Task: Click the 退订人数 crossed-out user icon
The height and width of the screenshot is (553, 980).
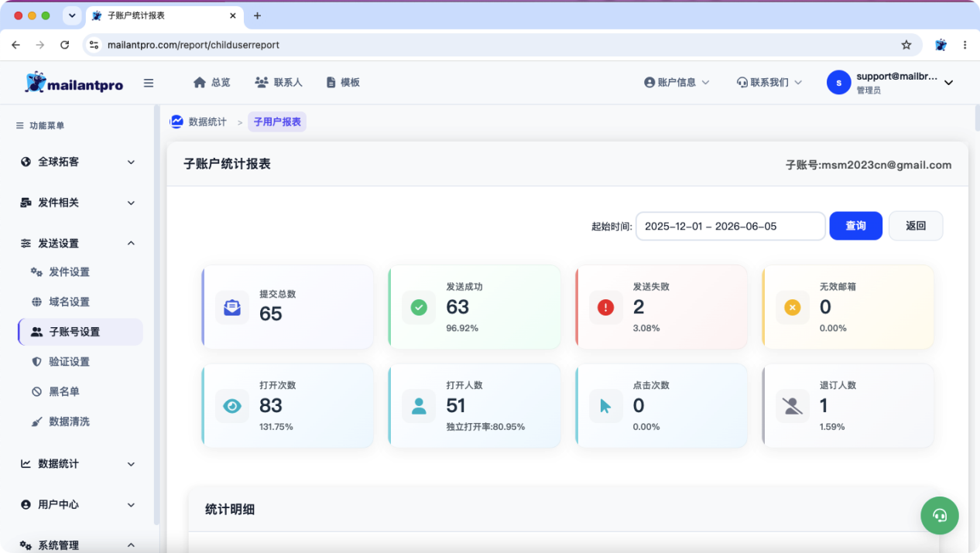Action: [x=793, y=406]
